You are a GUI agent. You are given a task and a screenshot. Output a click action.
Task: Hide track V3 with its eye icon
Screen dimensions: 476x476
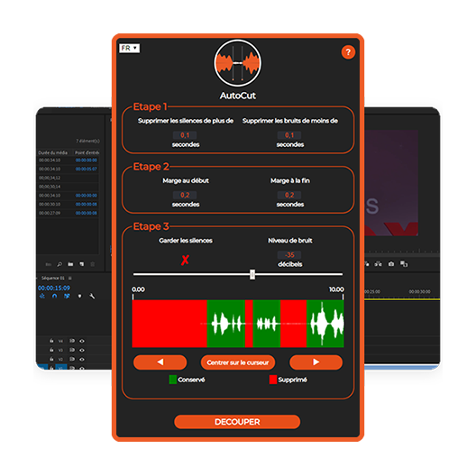[82, 350]
